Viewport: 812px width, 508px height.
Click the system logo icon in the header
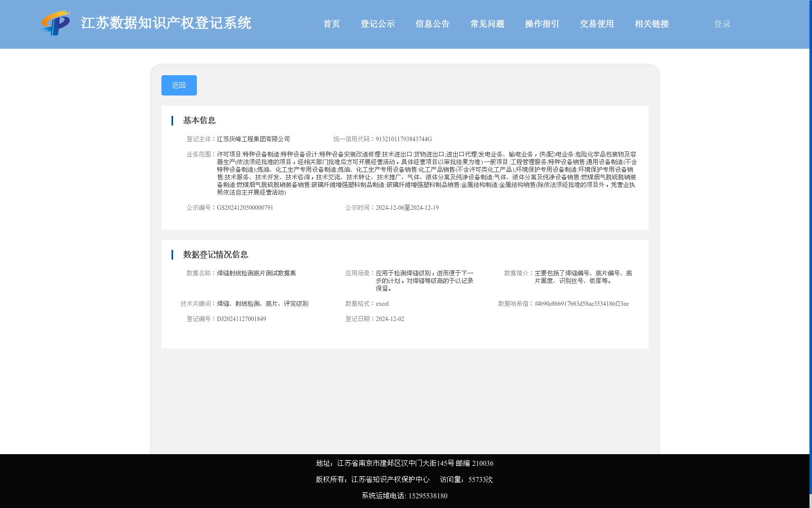pyautogui.click(x=56, y=23)
